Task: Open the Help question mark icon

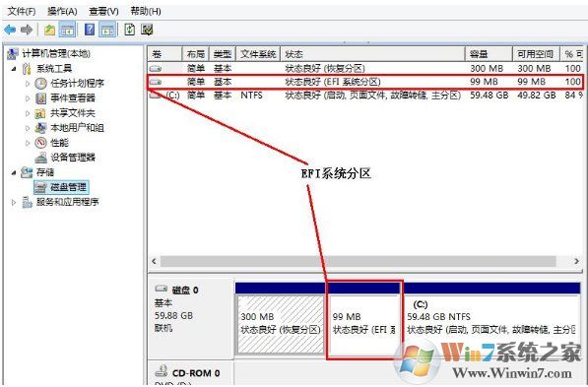Action: pos(90,30)
